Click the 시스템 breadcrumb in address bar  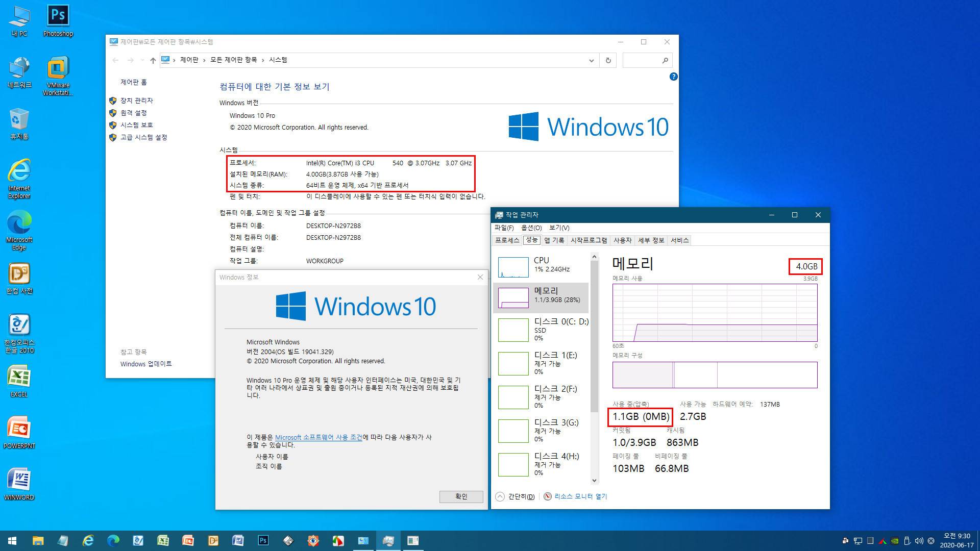click(x=278, y=60)
